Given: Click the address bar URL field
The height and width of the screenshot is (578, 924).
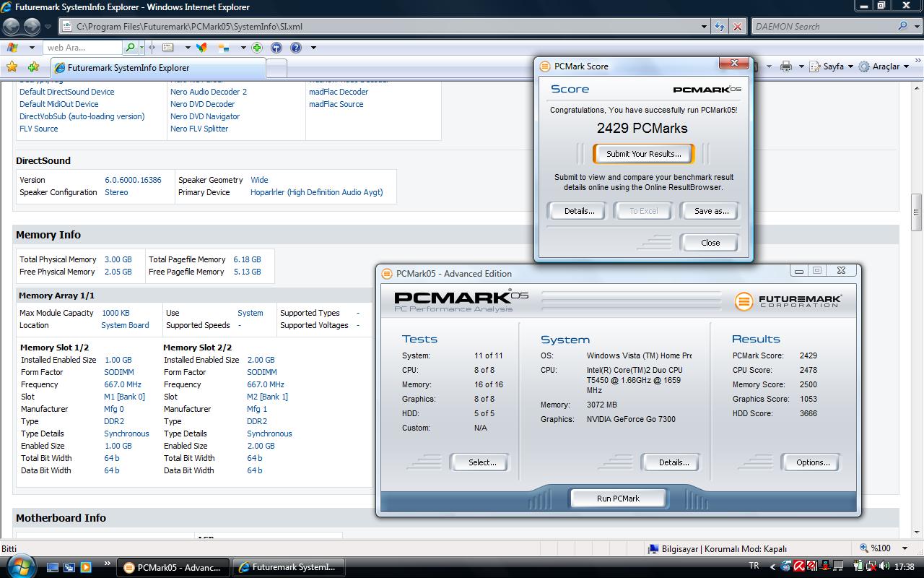Looking at the screenshot, I should coord(379,27).
